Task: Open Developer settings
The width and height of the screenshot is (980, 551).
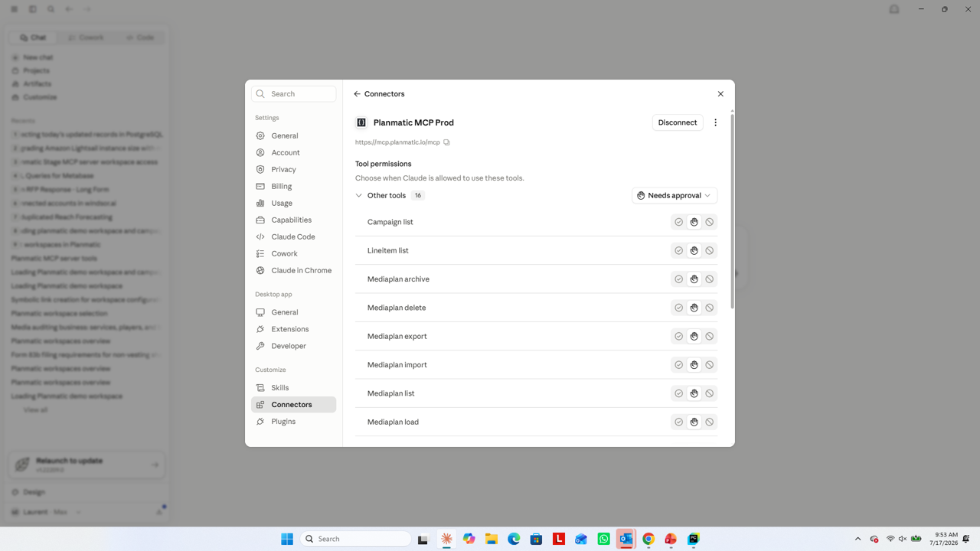Action: [x=294, y=346]
